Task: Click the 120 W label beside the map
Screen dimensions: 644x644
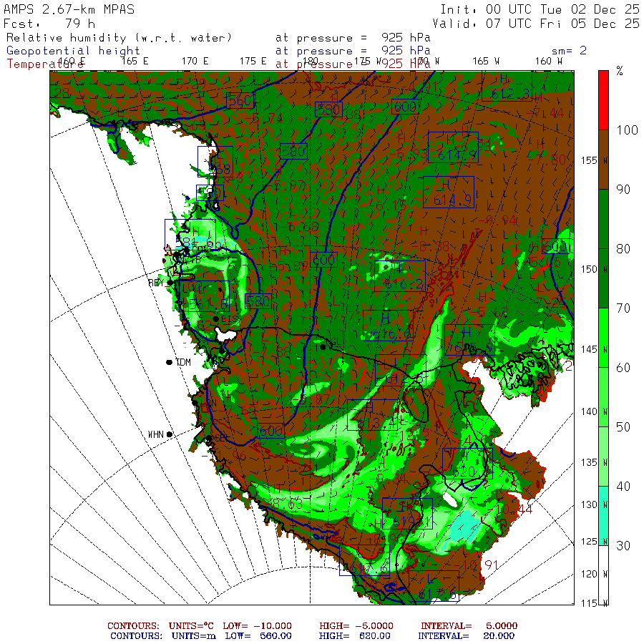Action: point(595,574)
